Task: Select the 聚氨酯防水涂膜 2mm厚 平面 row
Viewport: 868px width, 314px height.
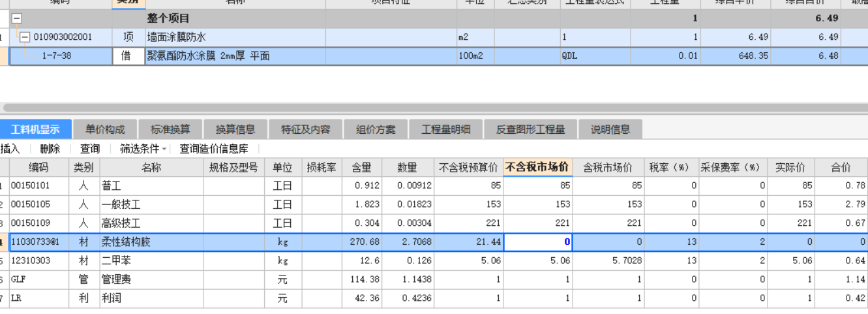Action: pyautogui.click(x=434, y=56)
